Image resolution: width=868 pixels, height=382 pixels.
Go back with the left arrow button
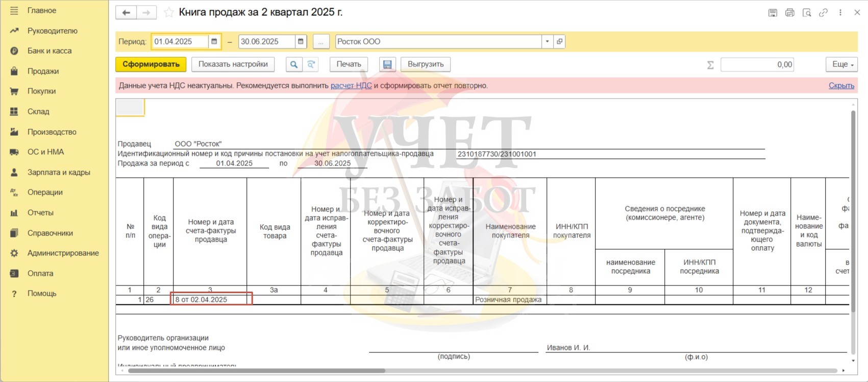pyautogui.click(x=126, y=13)
